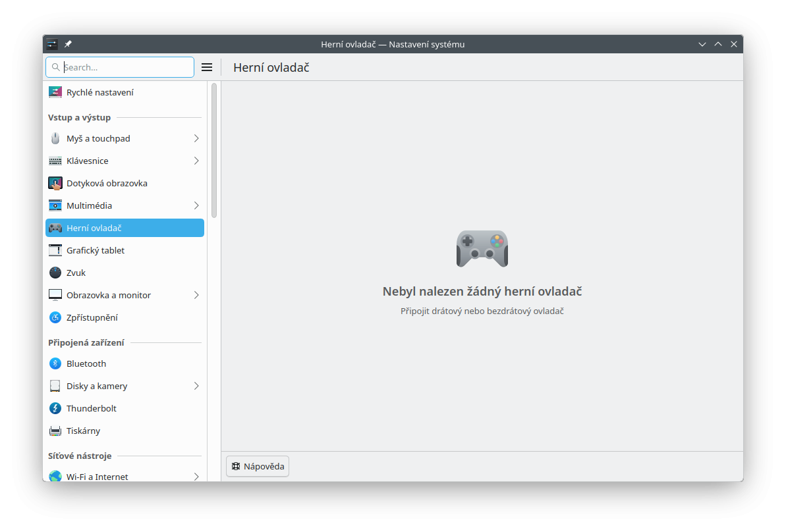Open Thunderbolt settings via its icon
Screen dimensions: 786x532
tap(55, 408)
